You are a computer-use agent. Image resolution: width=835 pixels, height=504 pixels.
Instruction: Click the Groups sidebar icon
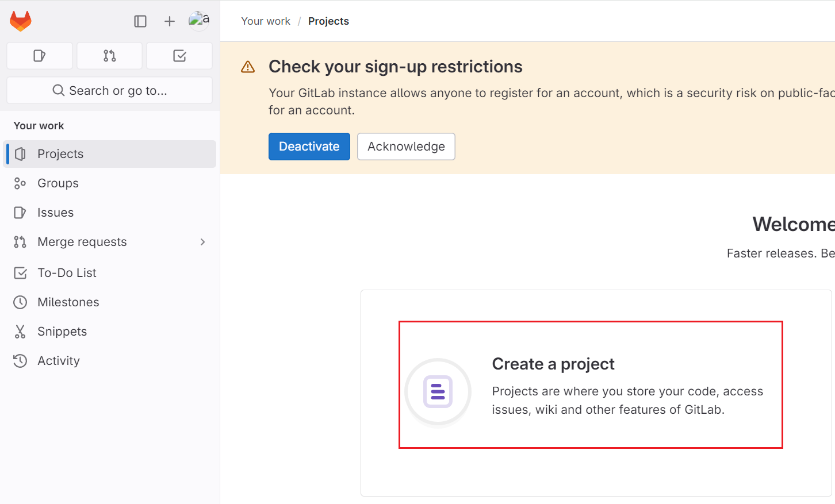coord(20,183)
